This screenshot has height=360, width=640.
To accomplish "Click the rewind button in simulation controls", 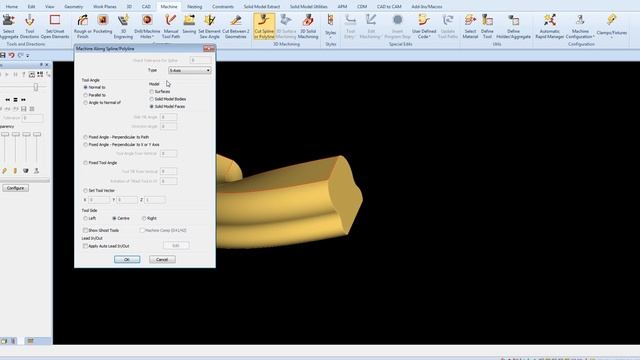I will coord(7,100).
